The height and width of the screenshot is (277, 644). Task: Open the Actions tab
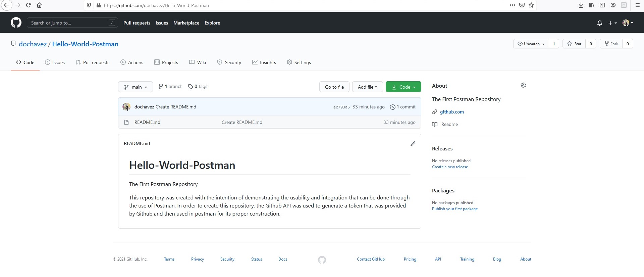[132, 62]
